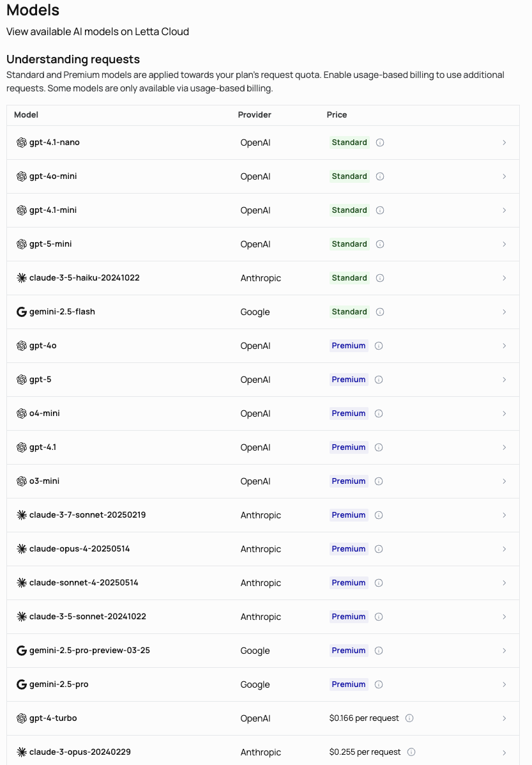The height and width of the screenshot is (765, 532).
Task: Click the info icon for gemini-2.5-pro Premium
Action: point(379,684)
